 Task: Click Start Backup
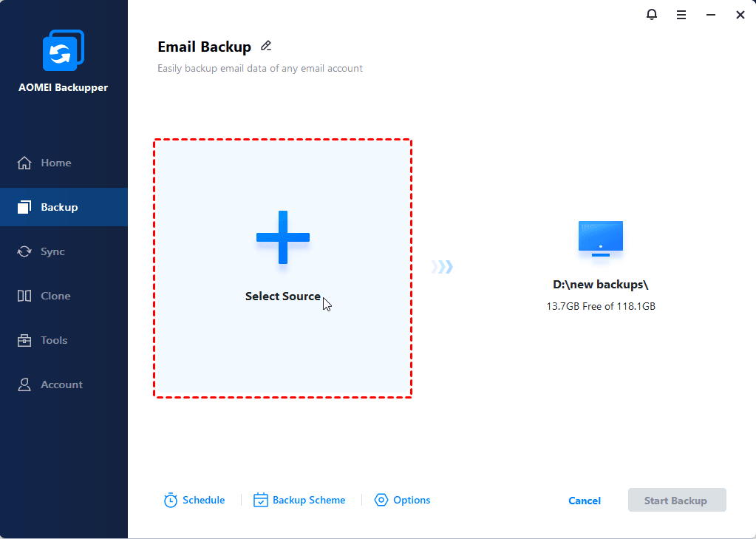(676, 500)
